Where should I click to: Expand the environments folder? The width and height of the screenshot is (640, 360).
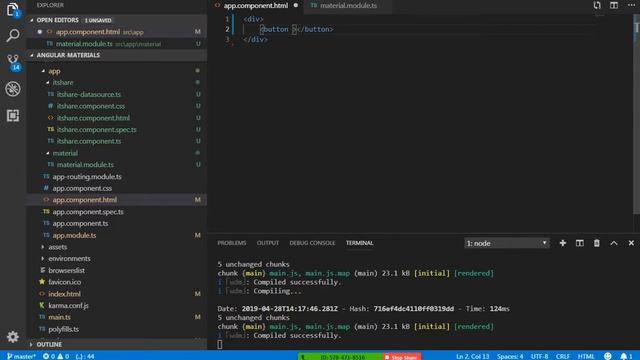69,258
